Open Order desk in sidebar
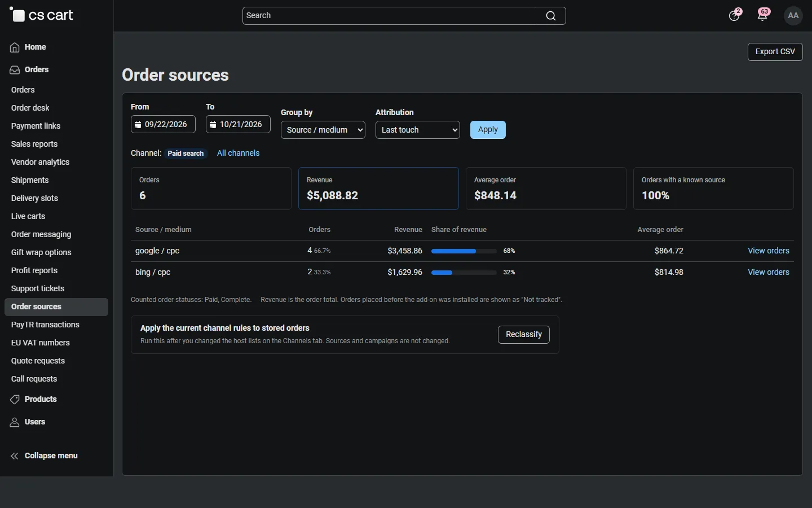The height and width of the screenshot is (508, 812). (30, 108)
